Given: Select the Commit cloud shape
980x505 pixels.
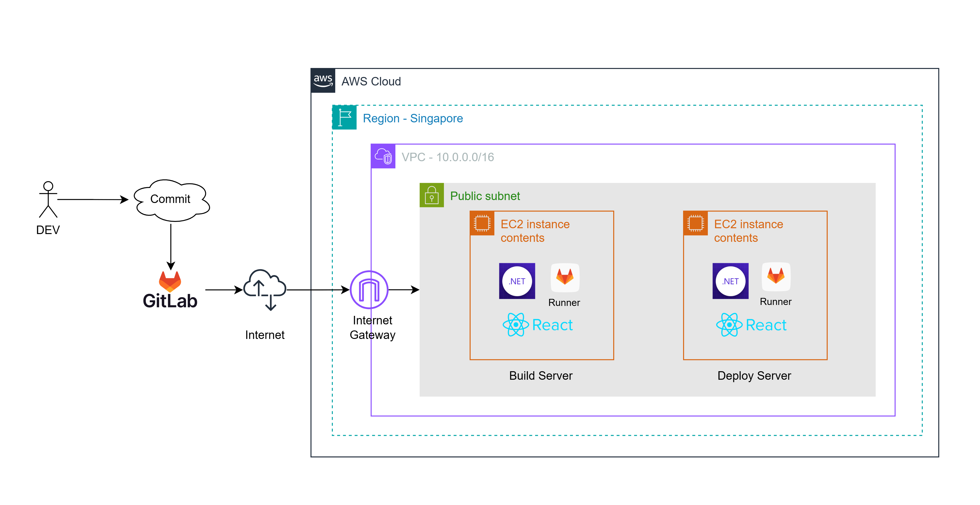Looking at the screenshot, I should point(171,200).
